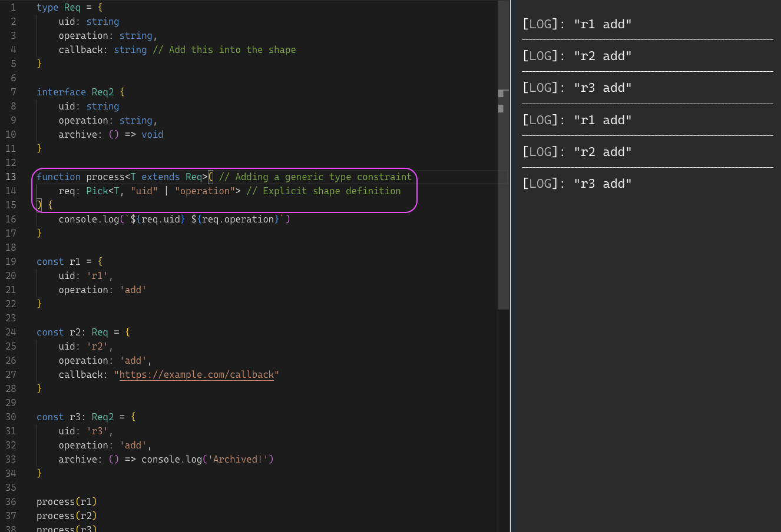Click "uid: 'r3'," on line 31
781x532 pixels.
coord(86,431)
